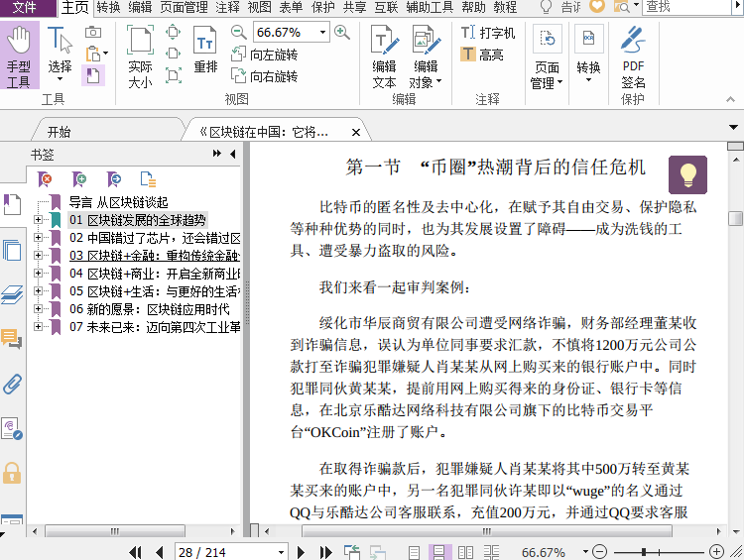Click the zoom in magnifier icon
This screenshot has width=744, height=560.
(342, 33)
